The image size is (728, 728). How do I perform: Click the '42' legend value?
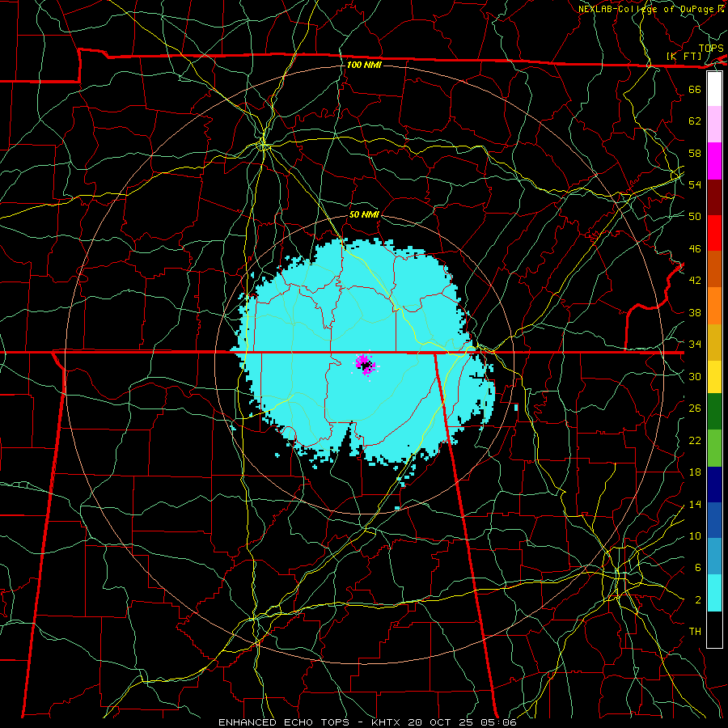[x=695, y=281]
